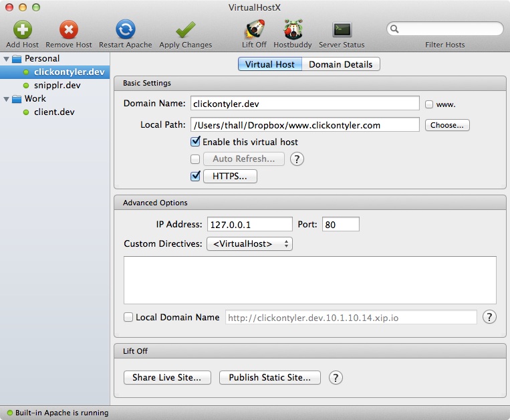Open Lift Off rocket icon in toolbar
The height and width of the screenshot is (420, 510).
[255, 29]
